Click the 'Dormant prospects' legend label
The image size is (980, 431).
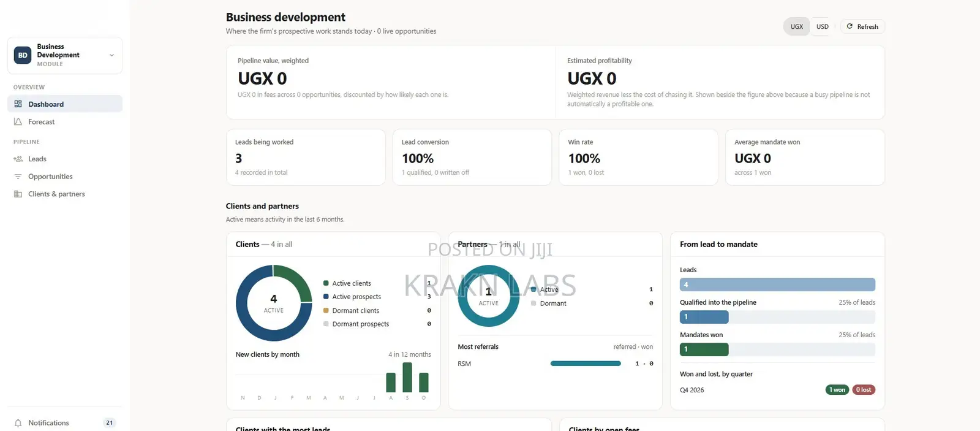tap(361, 324)
